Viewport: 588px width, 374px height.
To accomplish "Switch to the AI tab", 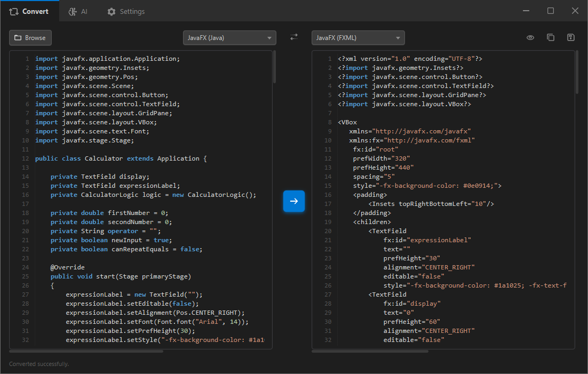I will coord(78,12).
